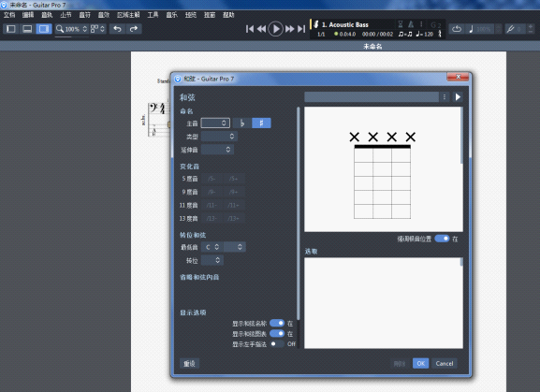Click the first muted-string X above the diagram
This screenshot has width=540, height=392.
[x=355, y=137]
